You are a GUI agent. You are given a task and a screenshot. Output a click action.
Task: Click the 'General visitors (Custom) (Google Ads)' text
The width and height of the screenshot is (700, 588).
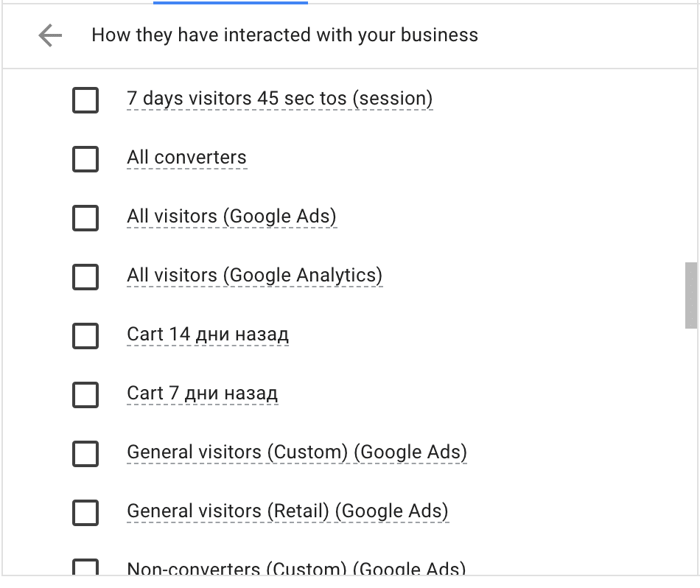pos(297,452)
